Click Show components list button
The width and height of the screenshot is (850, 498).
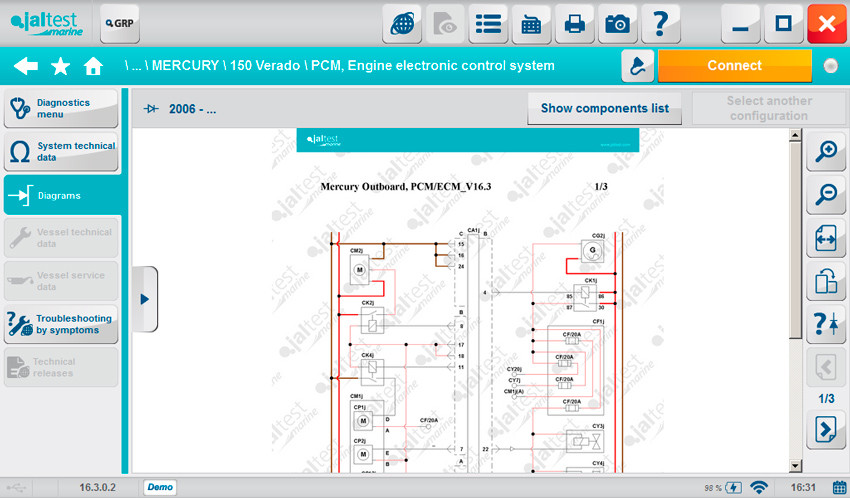point(604,108)
